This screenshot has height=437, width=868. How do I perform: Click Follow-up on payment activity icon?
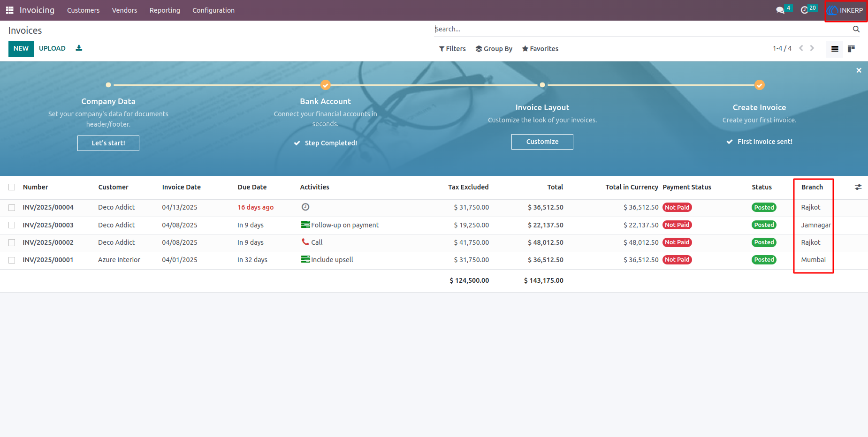(x=305, y=225)
